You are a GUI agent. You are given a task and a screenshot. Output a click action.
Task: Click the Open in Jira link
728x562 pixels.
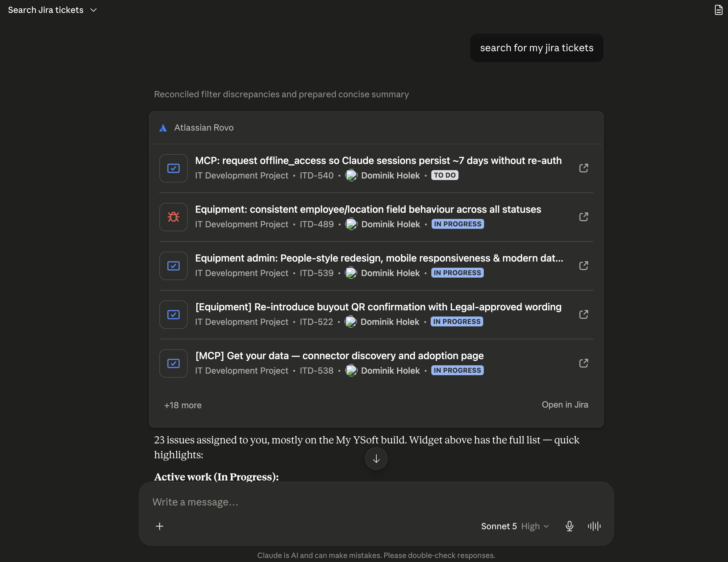point(565,405)
